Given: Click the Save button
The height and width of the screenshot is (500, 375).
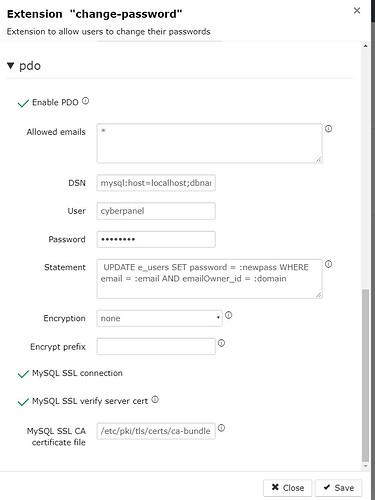Looking at the screenshot, I should click(338, 488).
